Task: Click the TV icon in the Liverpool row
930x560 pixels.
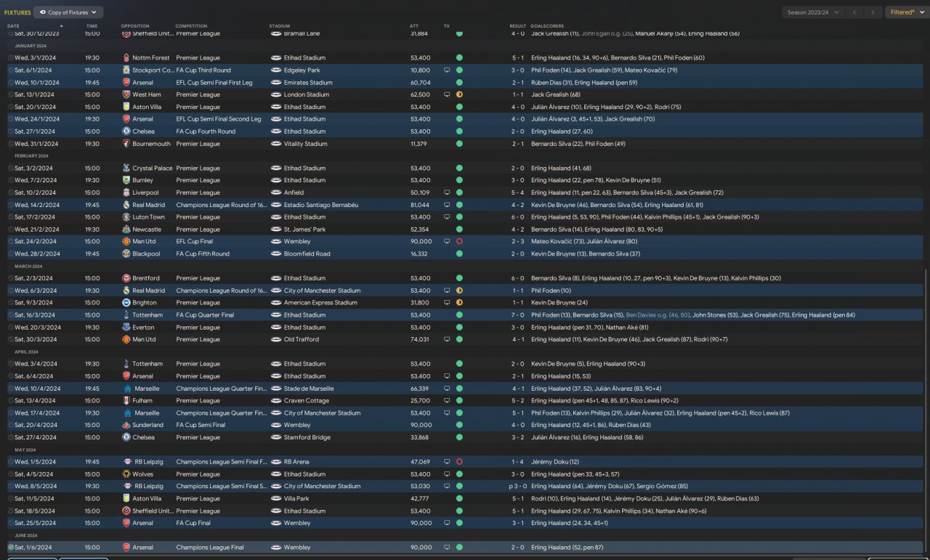Action: coord(448,192)
